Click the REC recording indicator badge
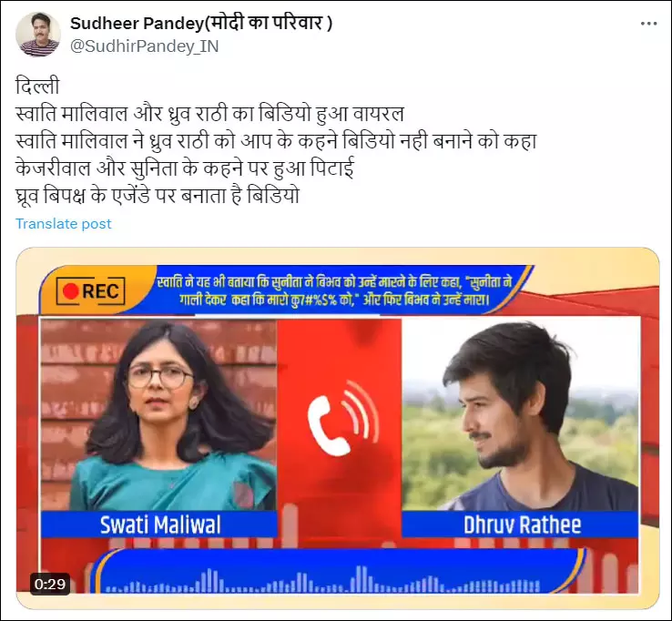Screen dimensions: 672x621 coord(90,291)
